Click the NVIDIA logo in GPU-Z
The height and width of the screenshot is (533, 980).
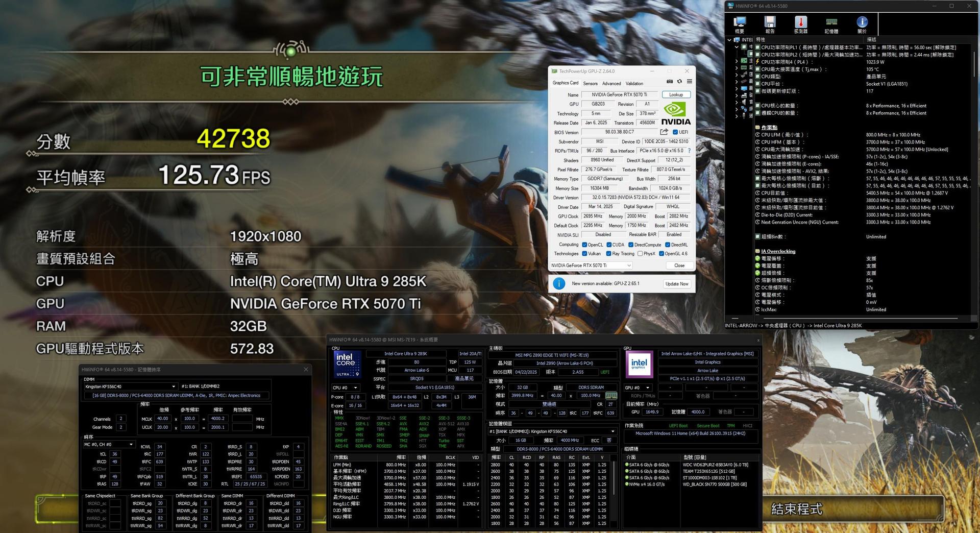[676, 113]
